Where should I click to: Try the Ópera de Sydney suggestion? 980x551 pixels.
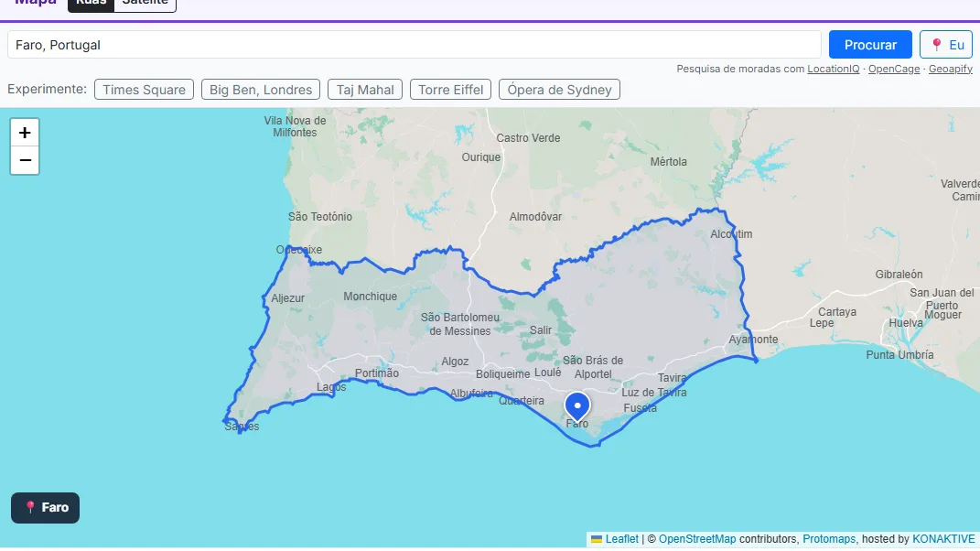click(559, 90)
